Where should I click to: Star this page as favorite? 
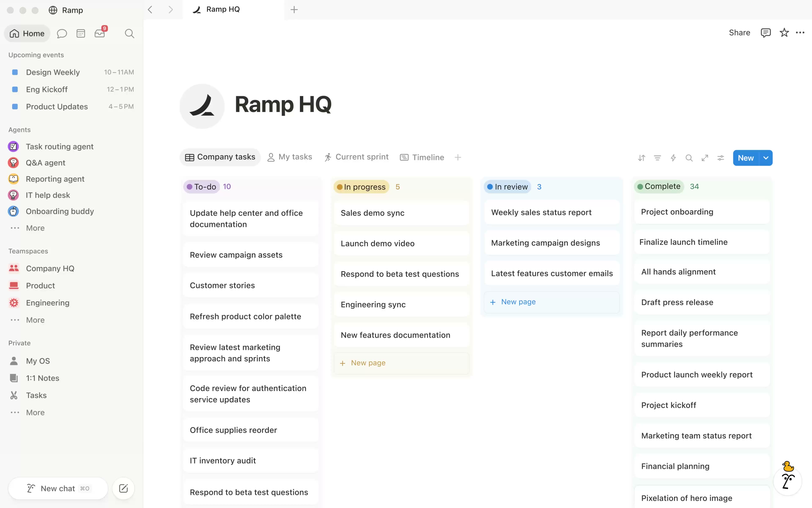coord(784,33)
